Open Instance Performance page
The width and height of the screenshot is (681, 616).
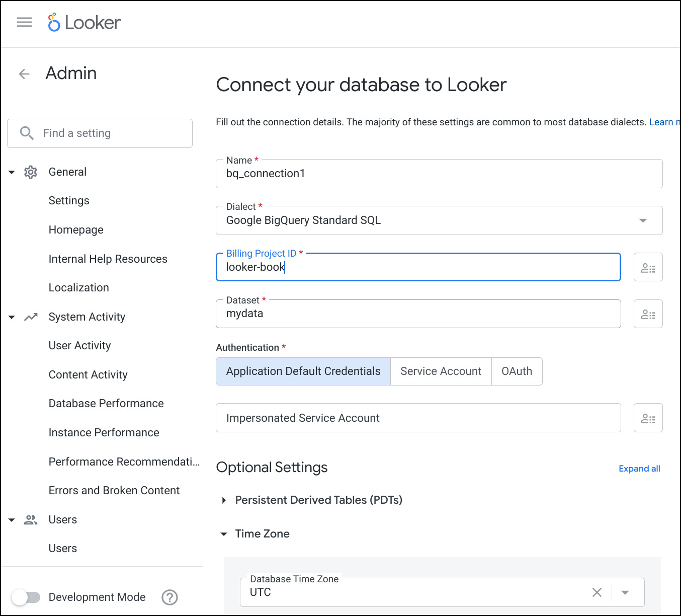pyautogui.click(x=104, y=433)
